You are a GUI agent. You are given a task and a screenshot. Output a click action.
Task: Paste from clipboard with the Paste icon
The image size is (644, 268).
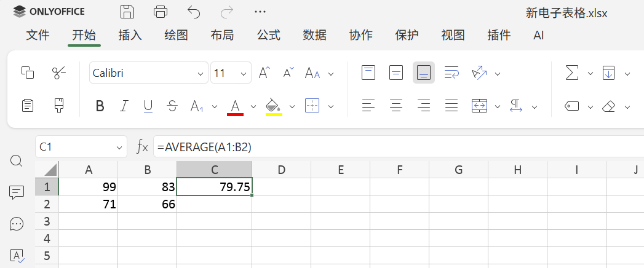coord(28,106)
